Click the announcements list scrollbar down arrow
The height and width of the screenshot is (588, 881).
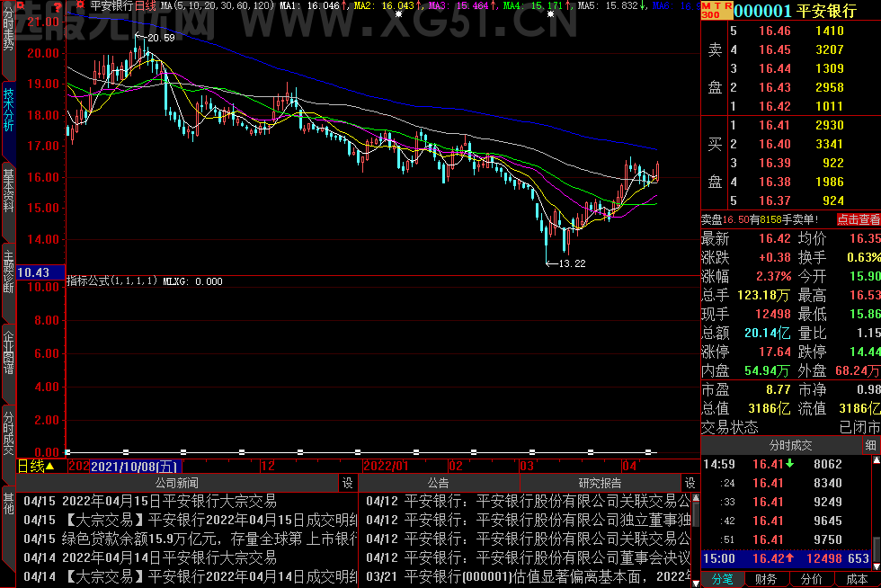click(696, 584)
